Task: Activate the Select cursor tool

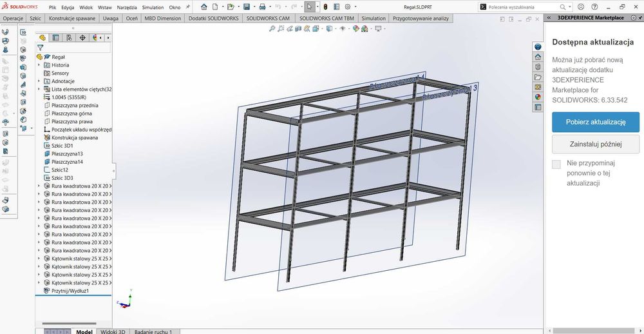Action: click(310, 7)
